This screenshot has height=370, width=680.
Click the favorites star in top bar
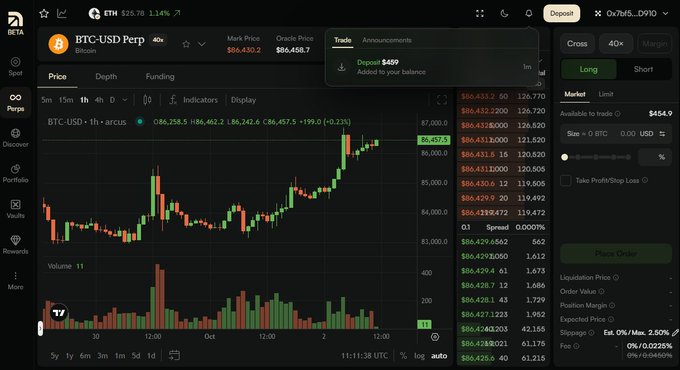(x=44, y=13)
